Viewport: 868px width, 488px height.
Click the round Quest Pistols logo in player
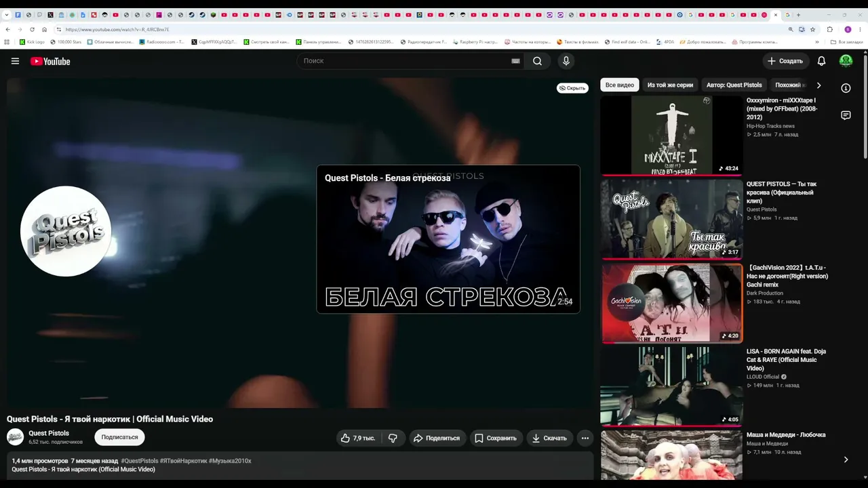pos(66,231)
